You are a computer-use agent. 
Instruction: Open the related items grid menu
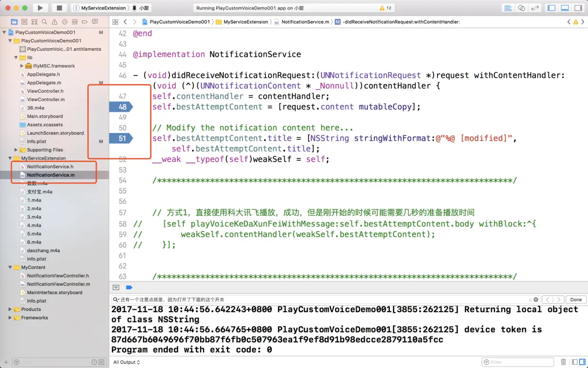tap(115, 22)
